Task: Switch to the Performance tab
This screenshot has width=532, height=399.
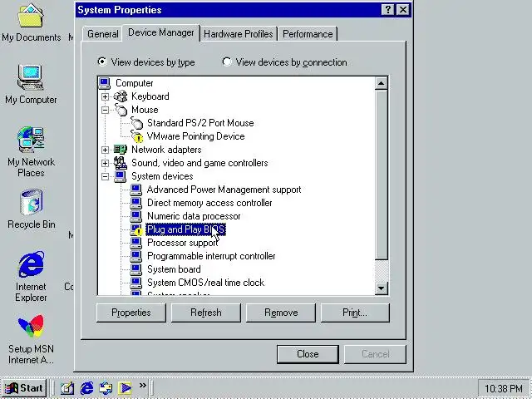Action: [x=308, y=34]
